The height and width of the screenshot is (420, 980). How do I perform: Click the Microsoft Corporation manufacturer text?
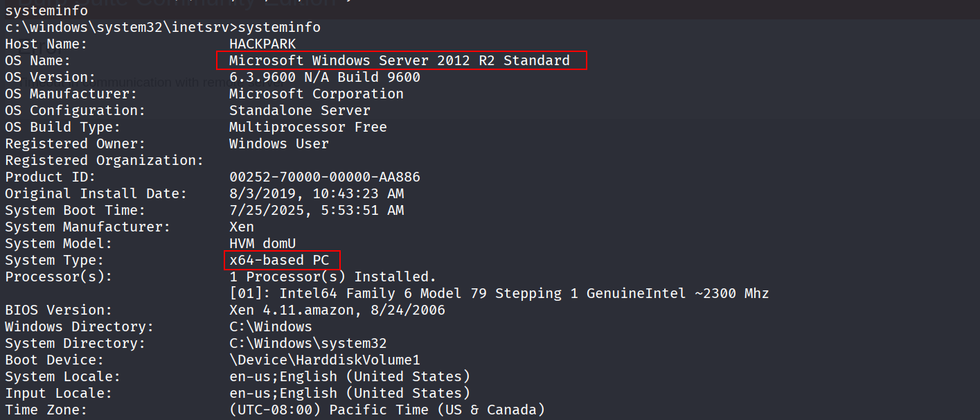pos(316,94)
